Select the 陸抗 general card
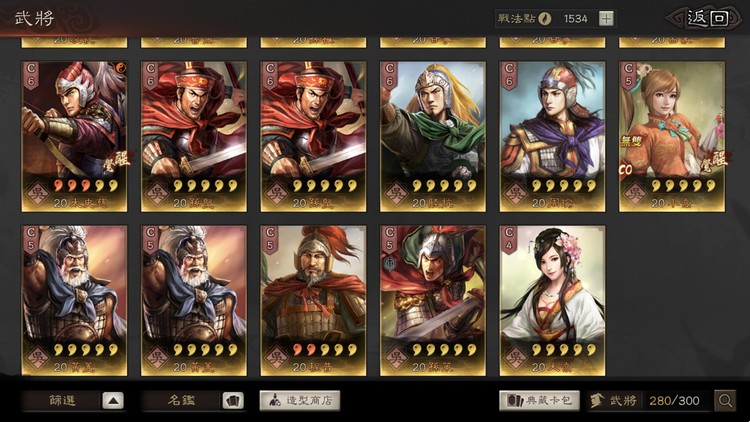The height and width of the screenshot is (422, 750). click(433, 136)
